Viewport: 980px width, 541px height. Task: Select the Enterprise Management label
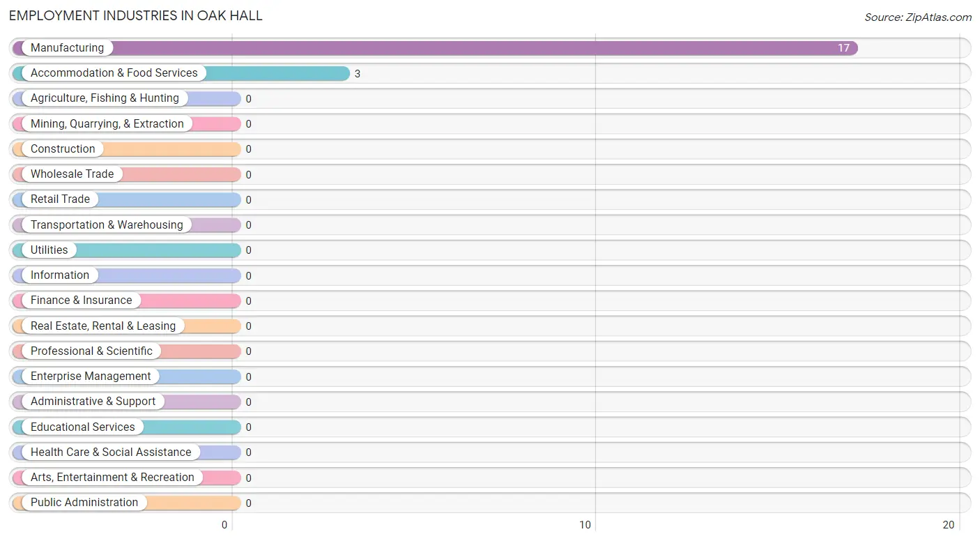pos(91,376)
